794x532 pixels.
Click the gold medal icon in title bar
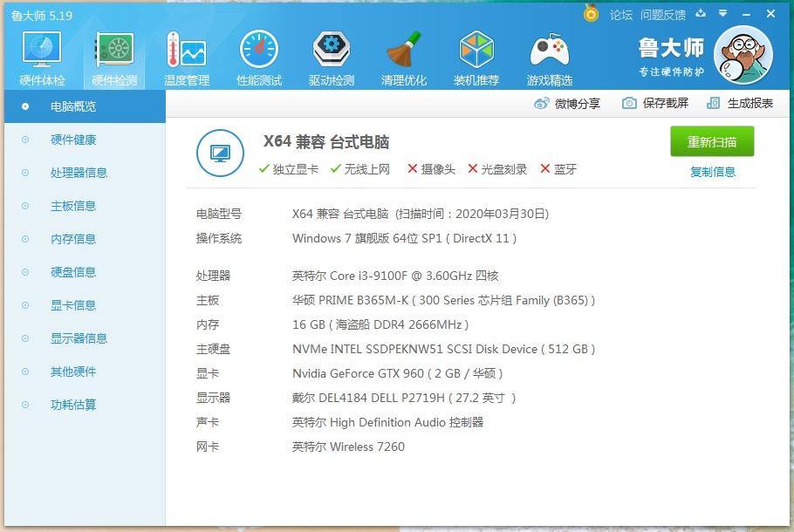pos(591,13)
